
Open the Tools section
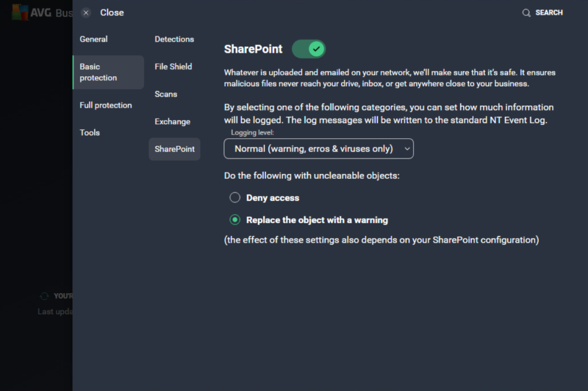90,132
